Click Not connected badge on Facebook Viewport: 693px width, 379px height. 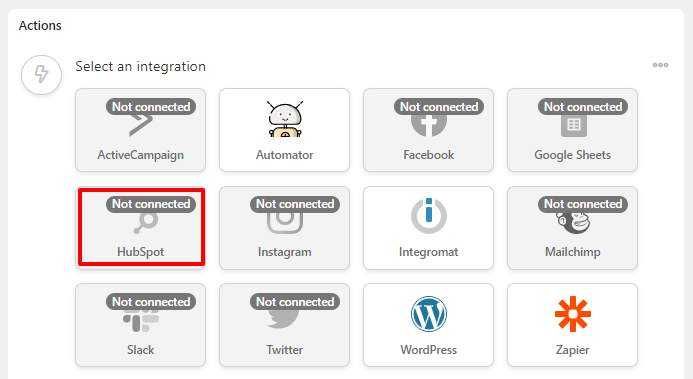439,107
